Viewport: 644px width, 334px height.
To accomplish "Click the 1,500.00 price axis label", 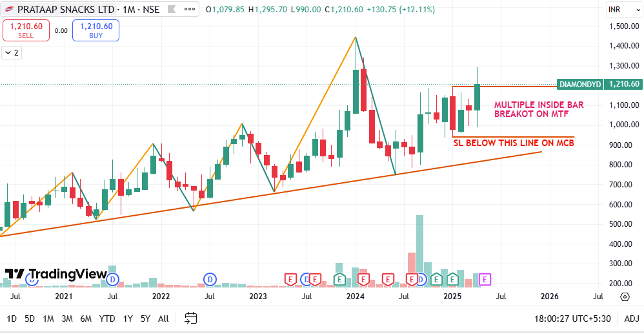I will click(623, 26).
